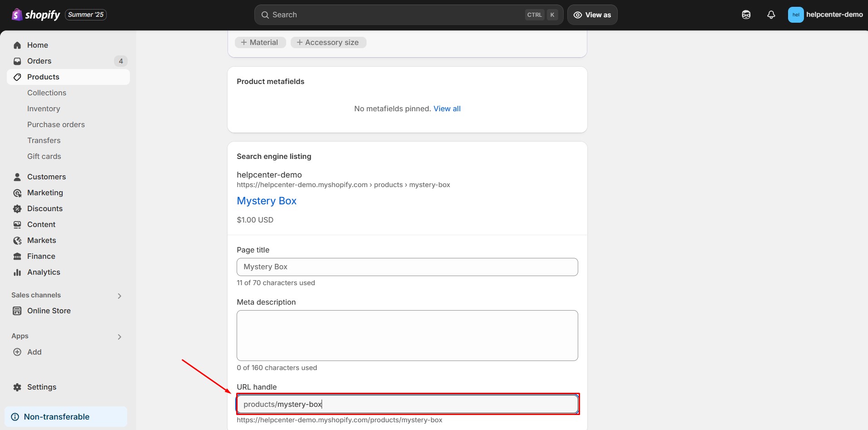868x430 pixels.
Task: Open the Markets section
Action: 41,240
